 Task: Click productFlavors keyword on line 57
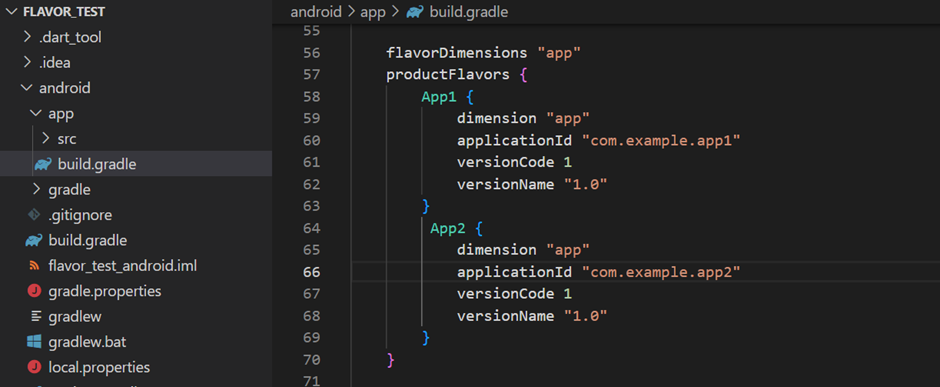pos(448,74)
